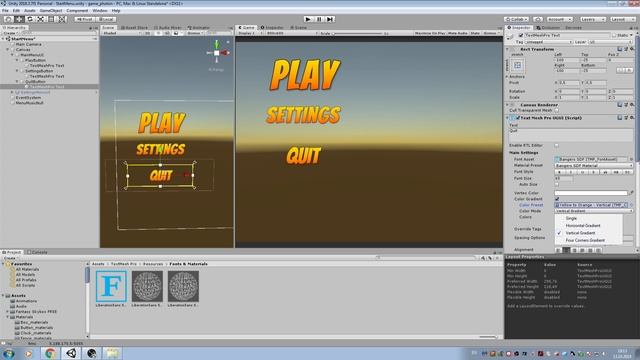The image size is (640, 360).
Task: Open the Tag dropdown
Action: pos(549,42)
